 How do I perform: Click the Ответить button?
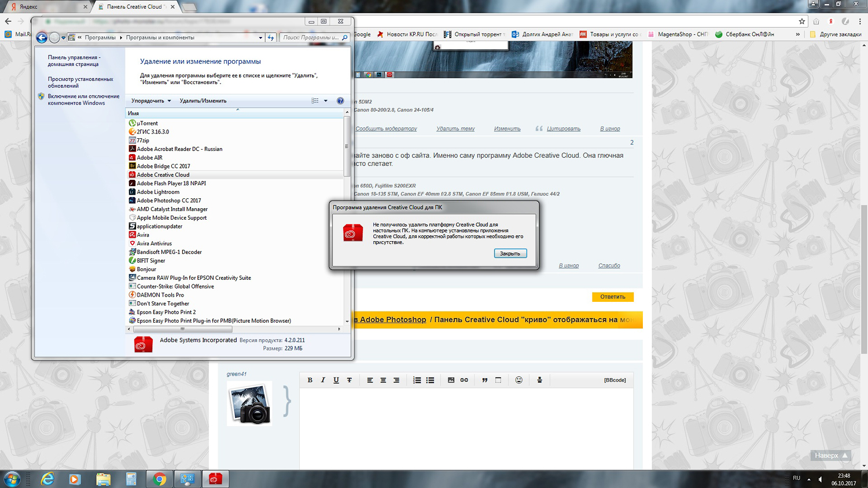click(613, 297)
